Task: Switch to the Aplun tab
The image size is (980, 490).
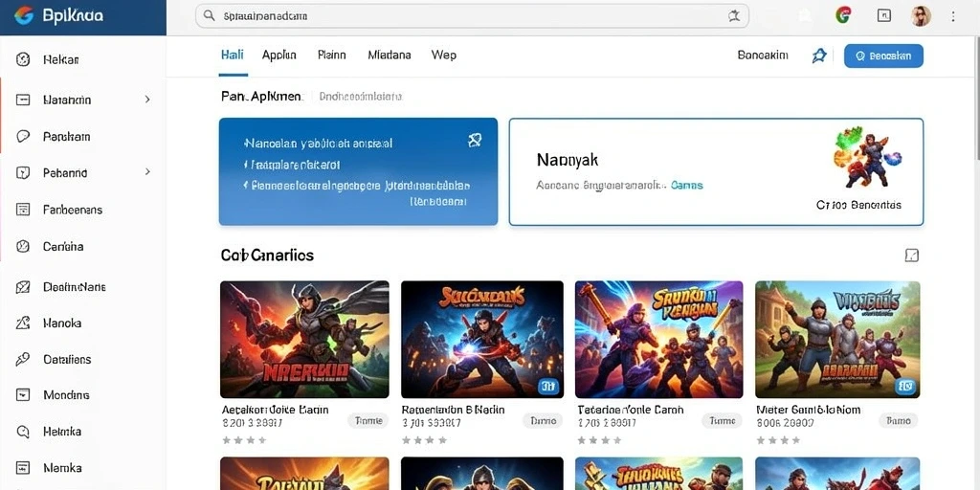Action: pyautogui.click(x=279, y=55)
